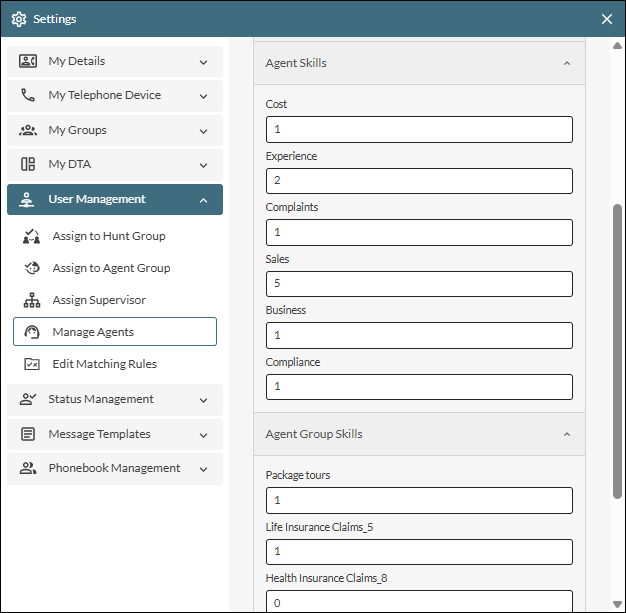This screenshot has width=626, height=613.
Task: Click the My Details ID card icon
Action: click(28, 62)
